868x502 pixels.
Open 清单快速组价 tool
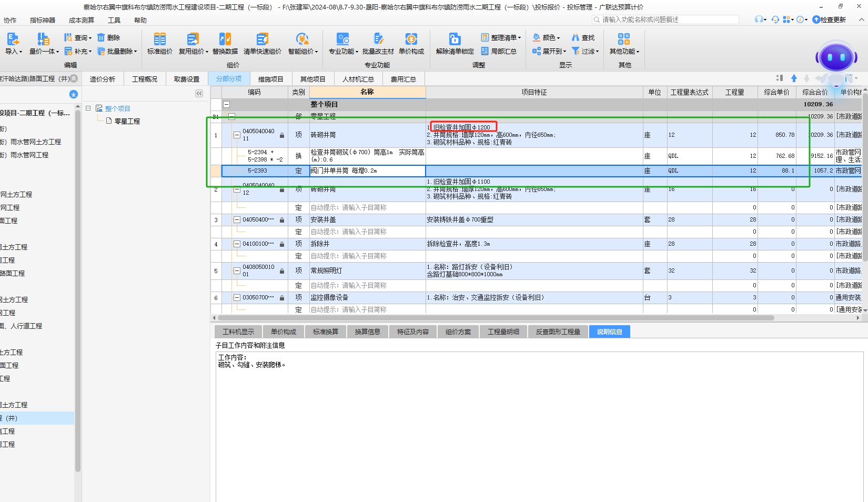262,43
